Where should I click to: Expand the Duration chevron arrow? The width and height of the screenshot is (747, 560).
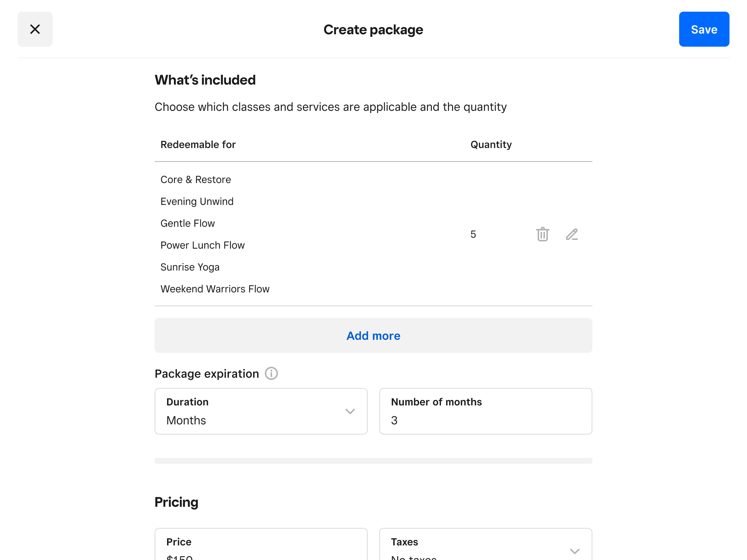pos(350,411)
